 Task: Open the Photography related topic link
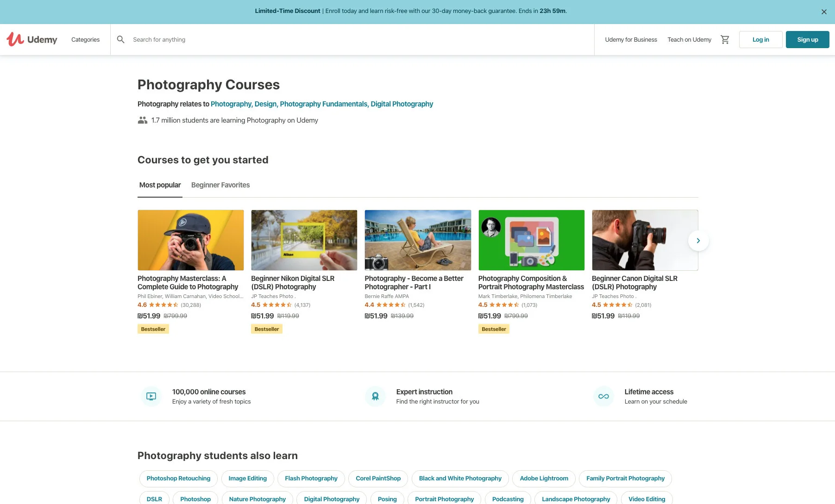(x=231, y=104)
